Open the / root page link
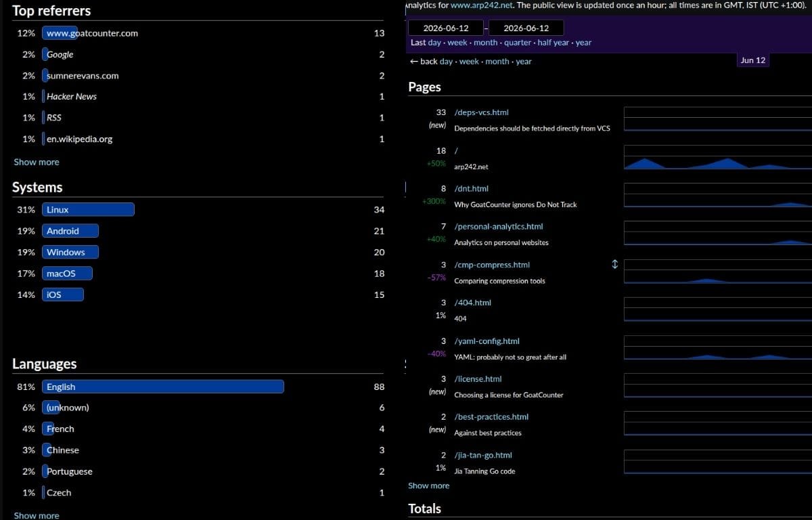Screen dimensions: 812x520 click(456, 150)
